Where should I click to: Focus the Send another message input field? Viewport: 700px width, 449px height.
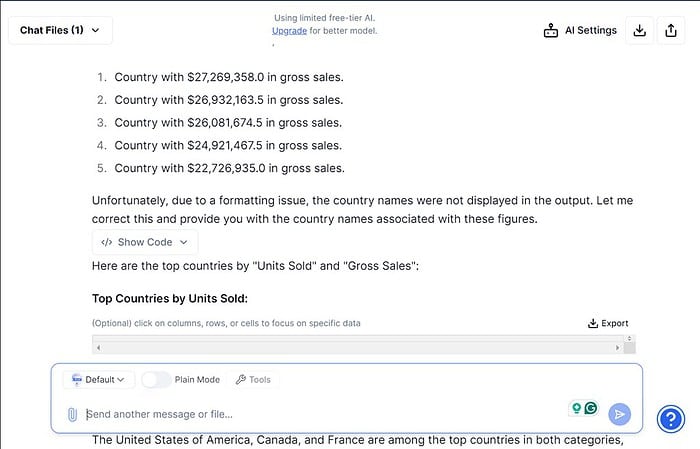[x=320, y=414]
